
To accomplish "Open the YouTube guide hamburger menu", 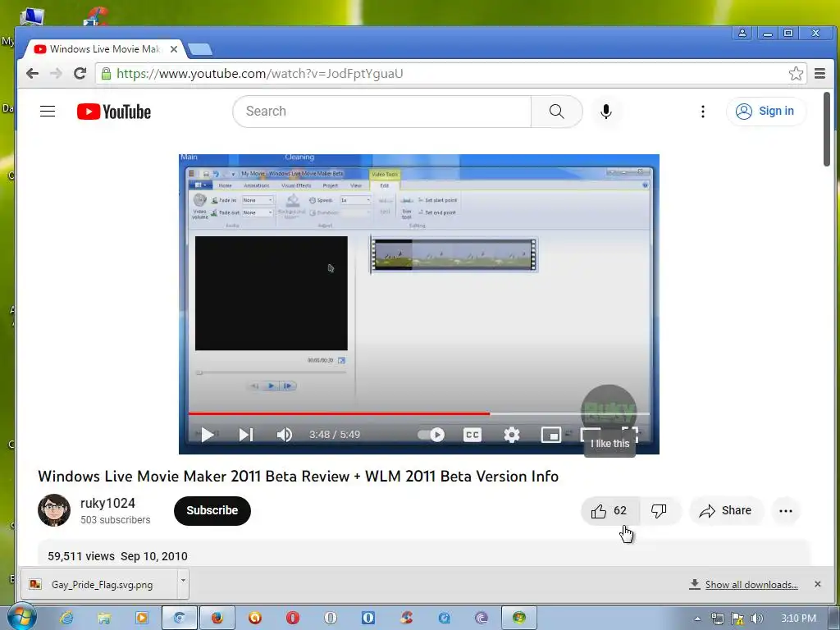I will (48, 112).
